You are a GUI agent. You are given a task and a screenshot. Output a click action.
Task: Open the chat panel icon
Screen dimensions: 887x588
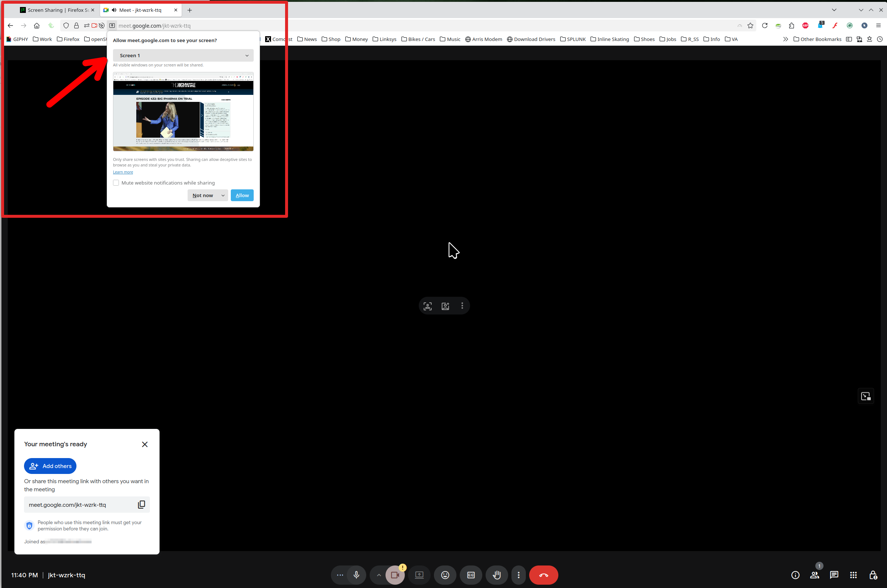834,575
